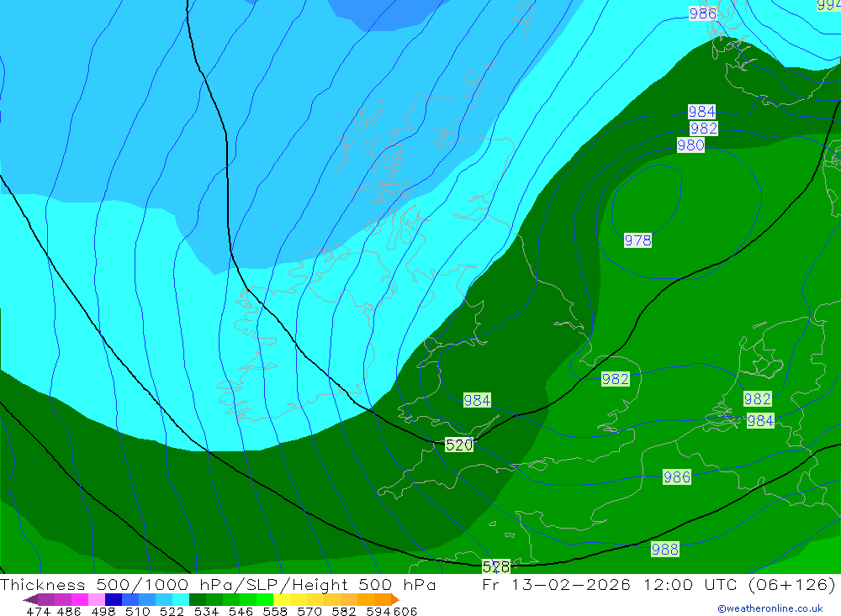
Task: Click the 520 height contour label
Action: click(459, 445)
